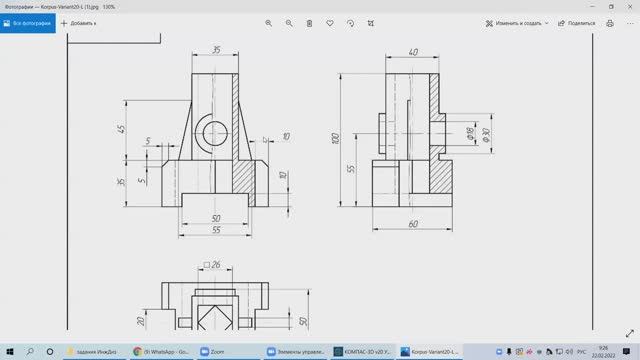Open the Windows Start menu
The image size is (640, 360).
10,351
